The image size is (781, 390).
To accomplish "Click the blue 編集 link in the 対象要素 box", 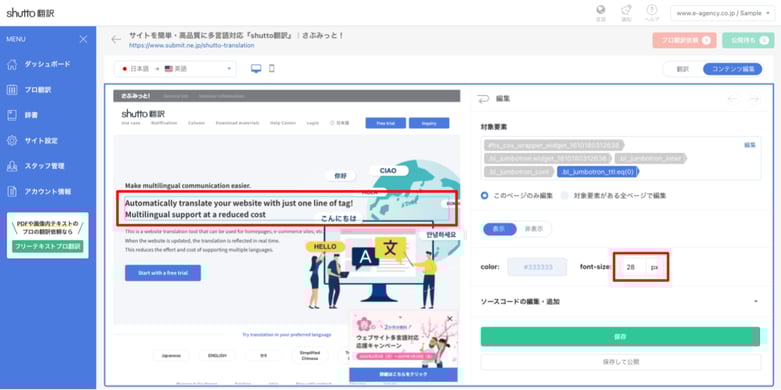I will [x=750, y=145].
